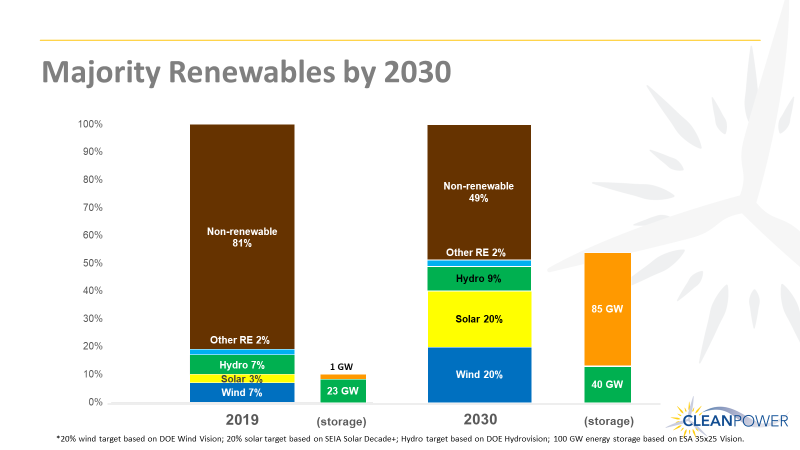Click the CleanPower sun logo

tap(727, 419)
